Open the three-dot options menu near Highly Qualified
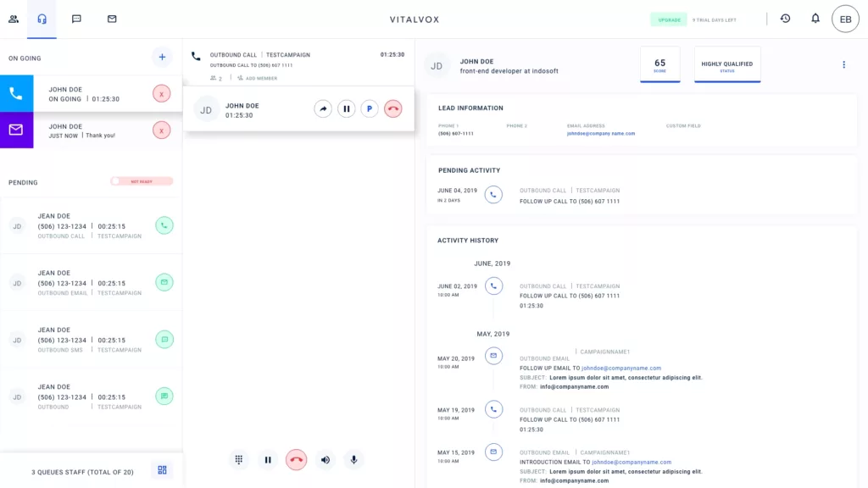The width and height of the screenshot is (868, 488). (x=843, y=65)
